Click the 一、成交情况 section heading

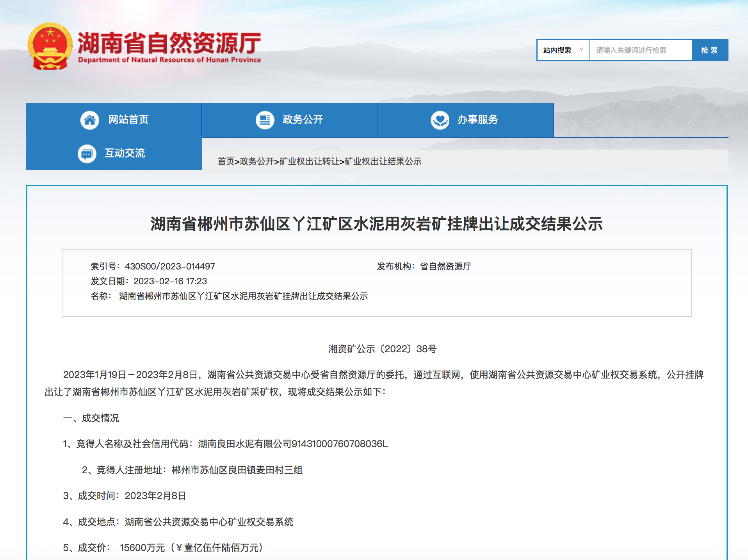[x=91, y=418]
